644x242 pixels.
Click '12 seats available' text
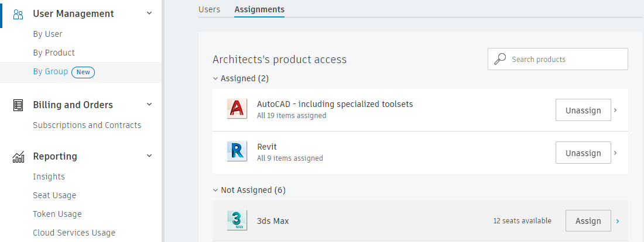(x=522, y=221)
